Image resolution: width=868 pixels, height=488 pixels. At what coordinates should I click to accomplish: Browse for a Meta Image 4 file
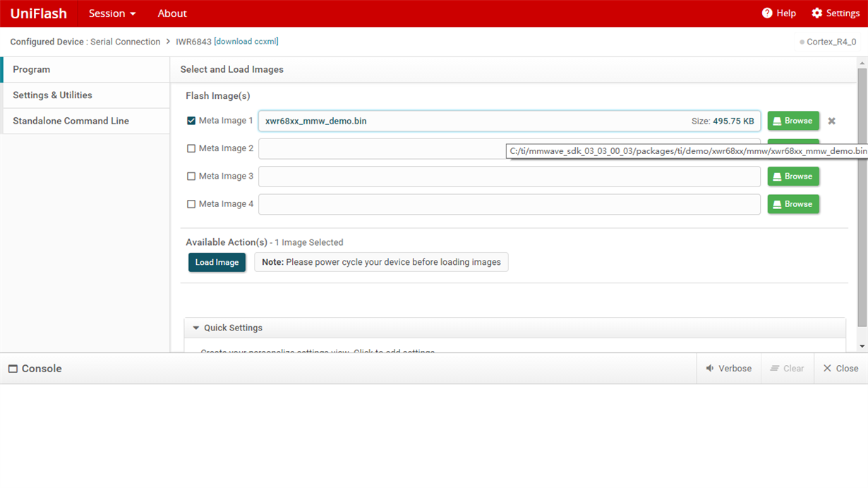(792, 203)
